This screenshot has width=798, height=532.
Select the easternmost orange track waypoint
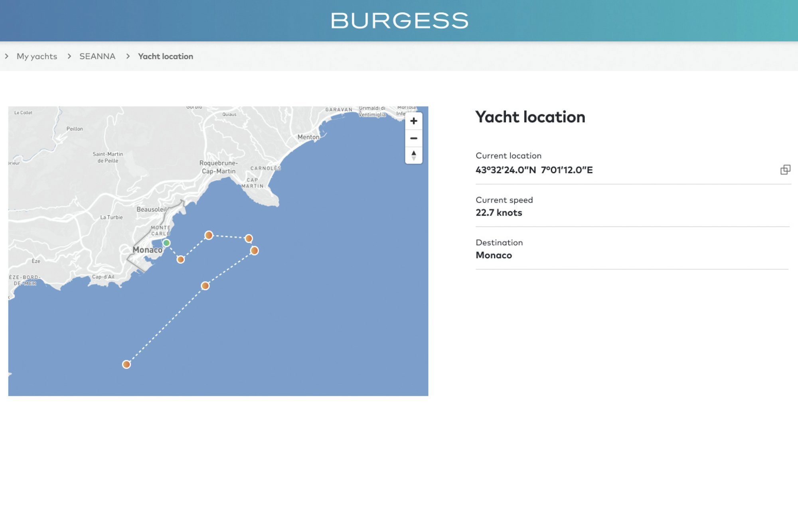point(254,250)
